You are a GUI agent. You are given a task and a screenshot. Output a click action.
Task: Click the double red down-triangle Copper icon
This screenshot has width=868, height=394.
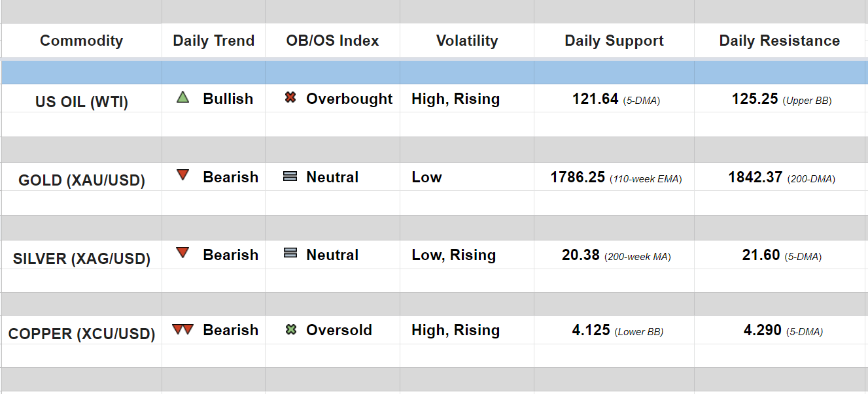point(183,329)
